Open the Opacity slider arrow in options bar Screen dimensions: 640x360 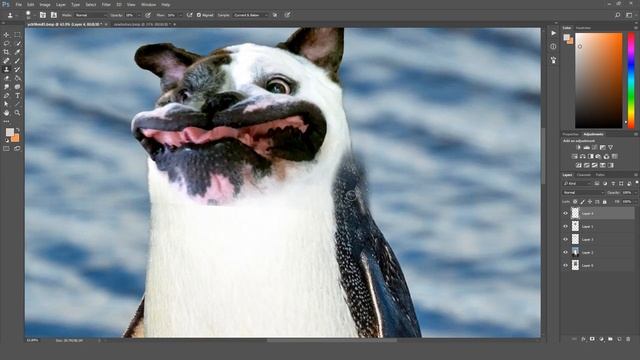coord(139,15)
